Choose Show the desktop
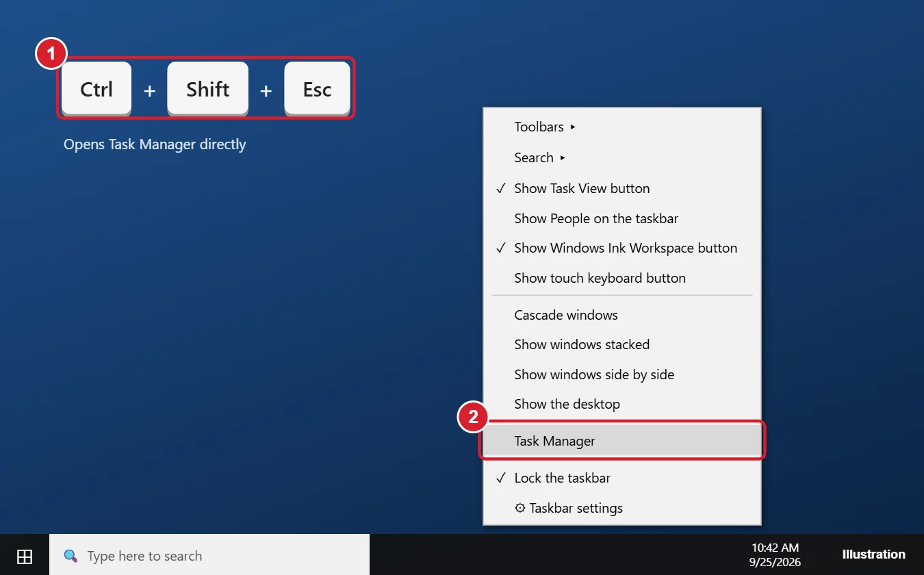This screenshot has width=924, height=575. [622, 404]
